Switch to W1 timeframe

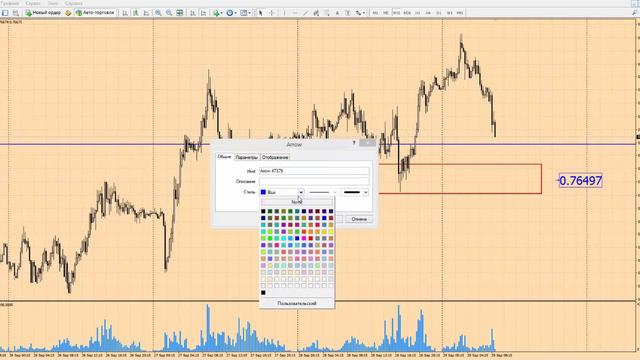click(449, 13)
